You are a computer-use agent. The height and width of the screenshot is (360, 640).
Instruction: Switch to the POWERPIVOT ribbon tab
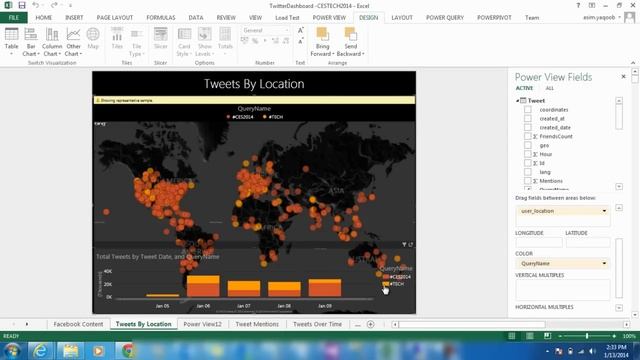[x=494, y=18]
